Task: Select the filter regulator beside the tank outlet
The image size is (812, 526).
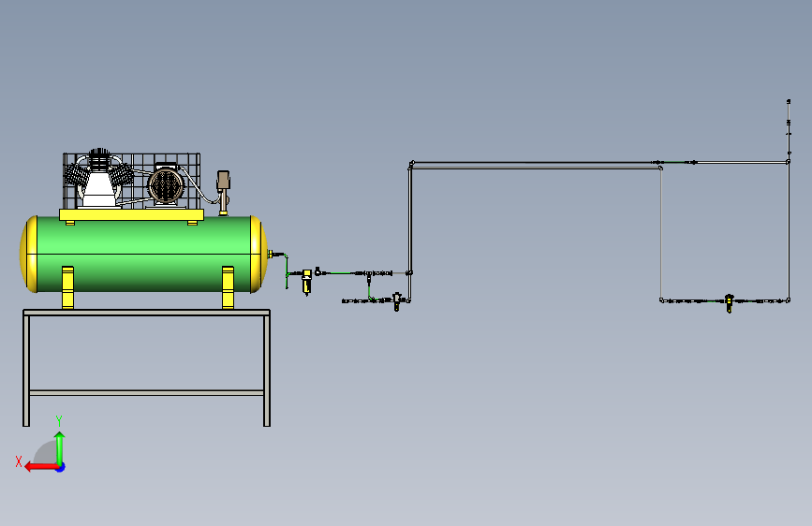Action: [x=306, y=282]
